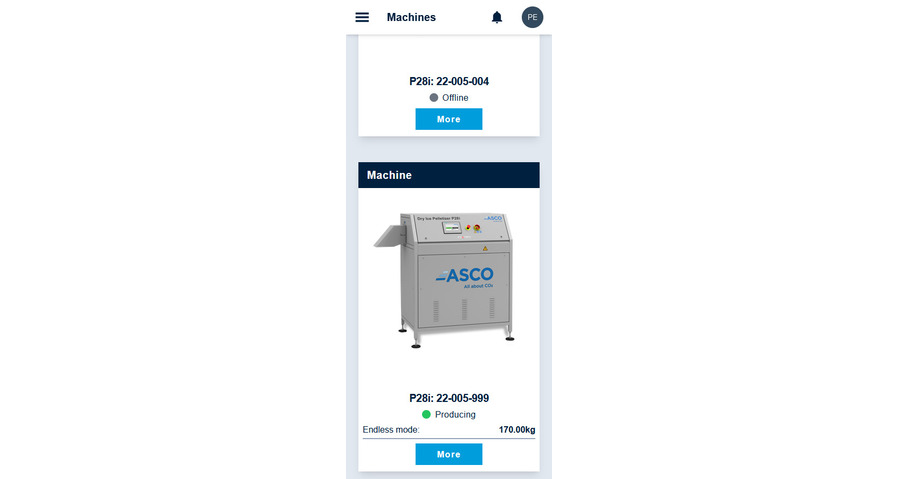The width and height of the screenshot is (898, 479).
Task: Click the large ASCO logo on the machine
Action: pos(464,276)
